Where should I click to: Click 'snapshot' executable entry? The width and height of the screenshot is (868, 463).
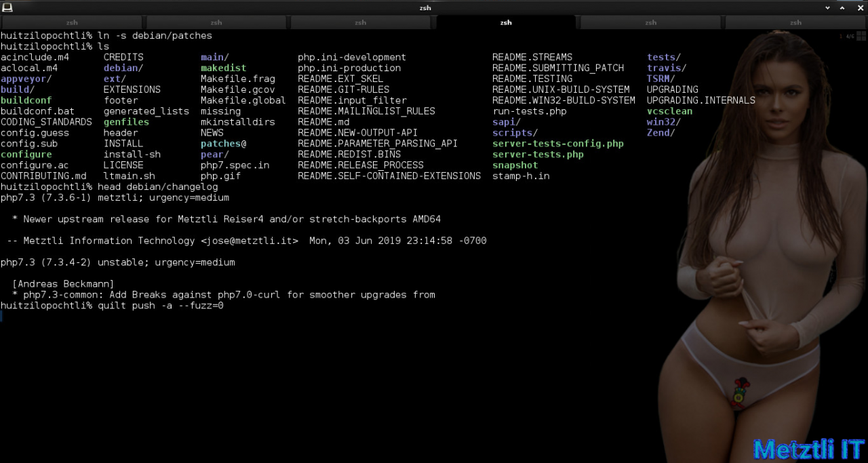[x=515, y=165]
